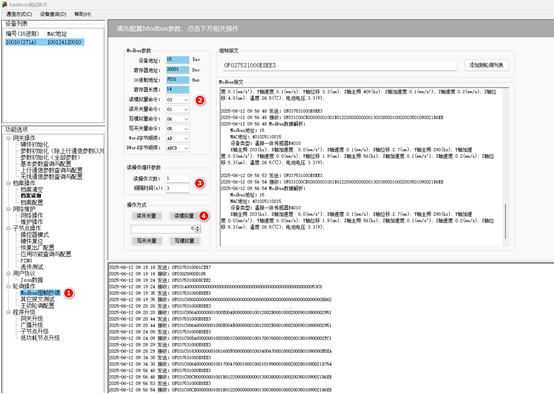Click the 16进制地址 input field

(x=178, y=80)
